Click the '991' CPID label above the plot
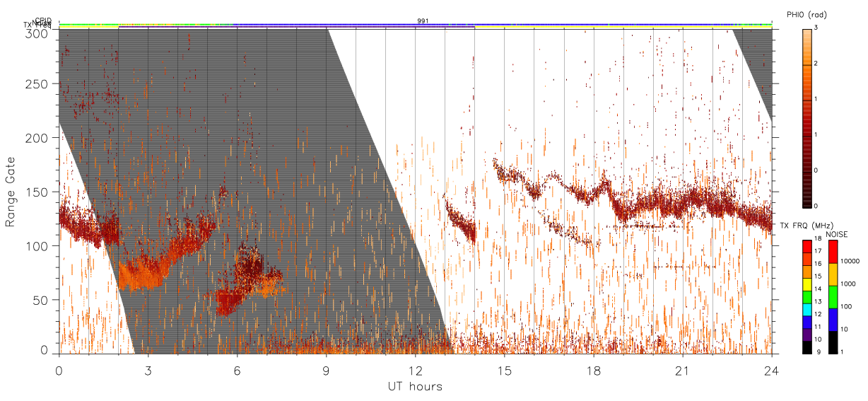The width and height of the screenshot is (868, 401). [x=423, y=21]
